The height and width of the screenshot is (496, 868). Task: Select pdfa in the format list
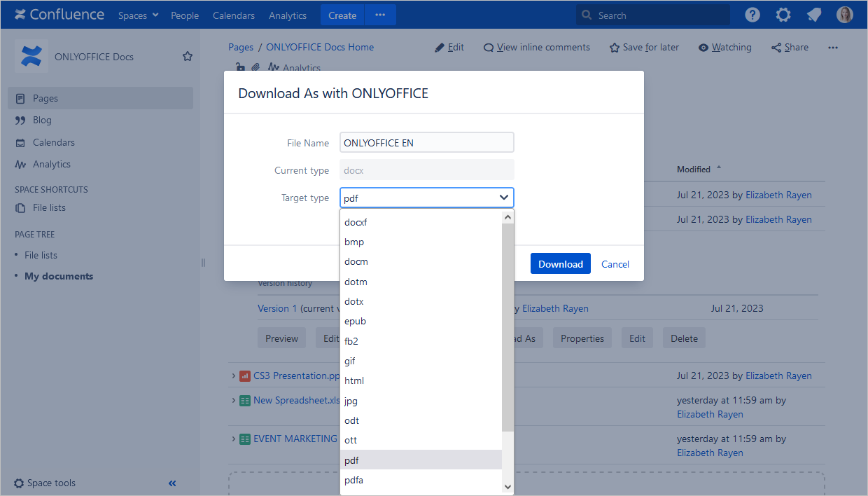tap(353, 480)
